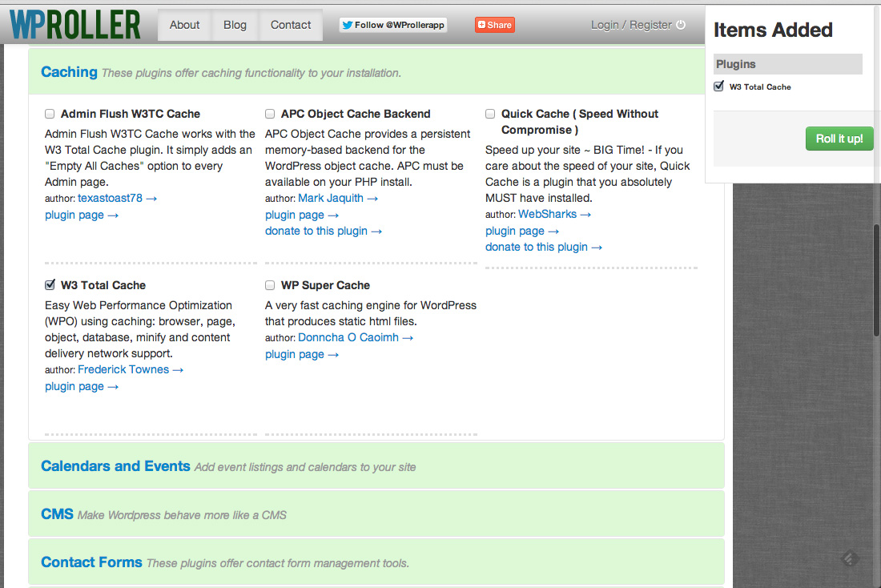Open plugin page for Admin Flush W3TC Cache
This screenshot has width=881, height=588.
82,215
